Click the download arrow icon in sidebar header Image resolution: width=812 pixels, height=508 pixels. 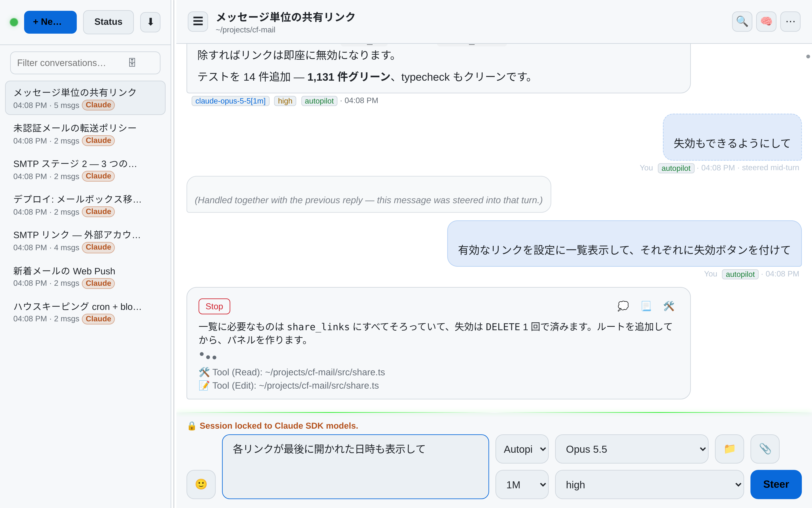coord(150,22)
